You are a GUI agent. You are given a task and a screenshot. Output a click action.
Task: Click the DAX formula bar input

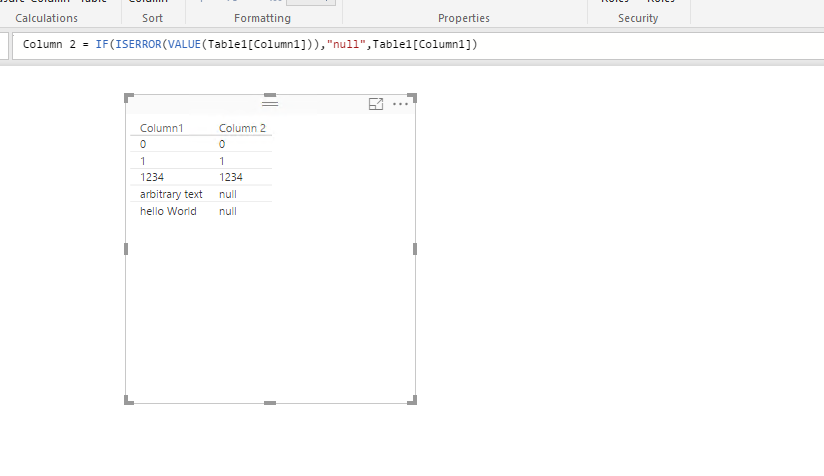pyautogui.click(x=418, y=45)
